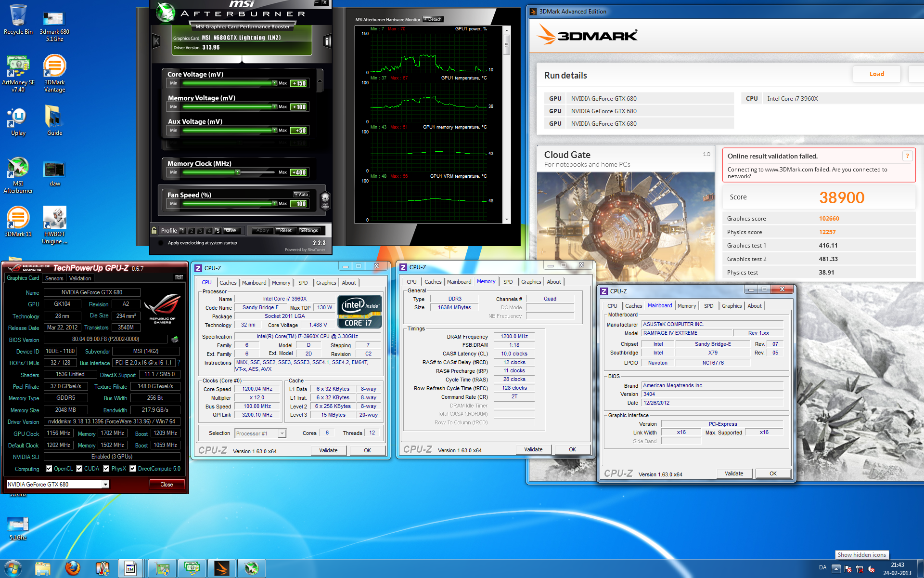The height and width of the screenshot is (578, 924).
Task: Open the Windows Start orb
Action: (13, 568)
